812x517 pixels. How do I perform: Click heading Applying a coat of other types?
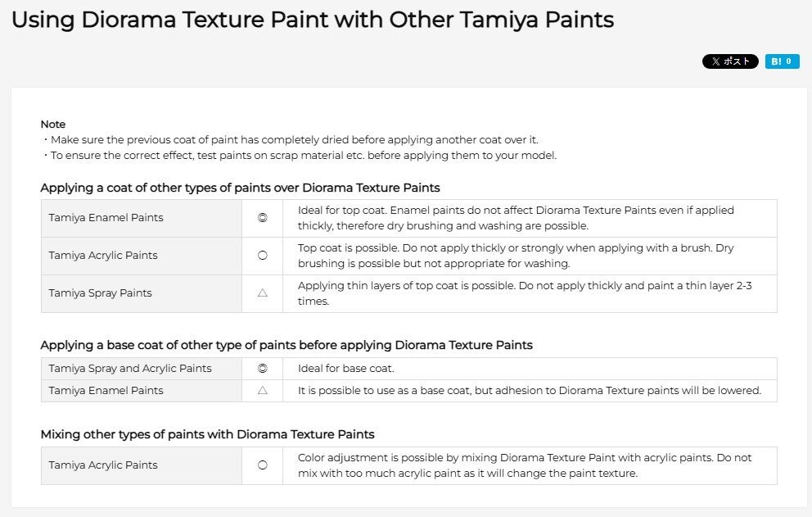click(x=241, y=188)
